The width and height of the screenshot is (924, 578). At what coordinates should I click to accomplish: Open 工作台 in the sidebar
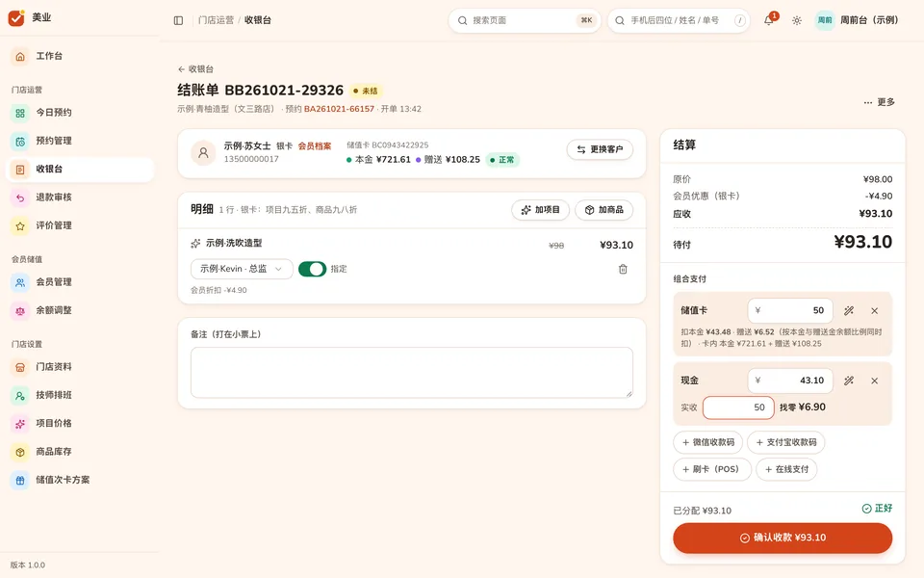[80, 56]
